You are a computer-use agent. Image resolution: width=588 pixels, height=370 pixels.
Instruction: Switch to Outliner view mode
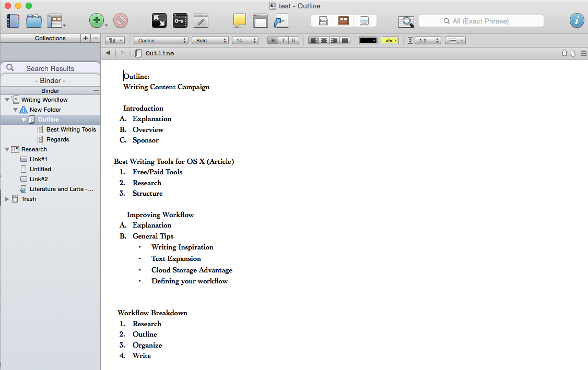(364, 21)
